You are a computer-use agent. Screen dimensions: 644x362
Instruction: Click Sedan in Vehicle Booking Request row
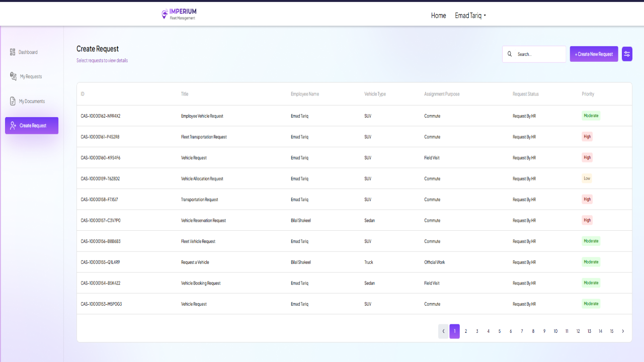370,283
